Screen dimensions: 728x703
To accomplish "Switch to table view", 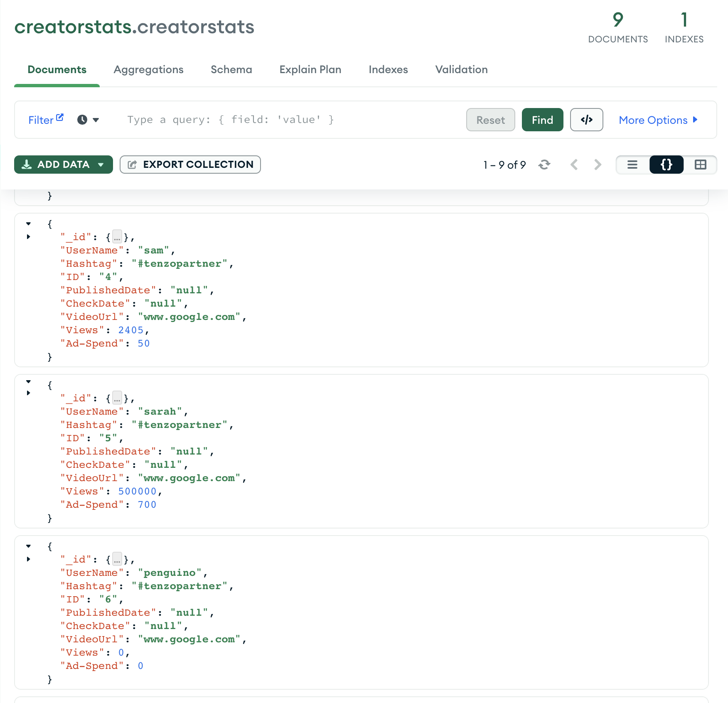I will point(700,165).
